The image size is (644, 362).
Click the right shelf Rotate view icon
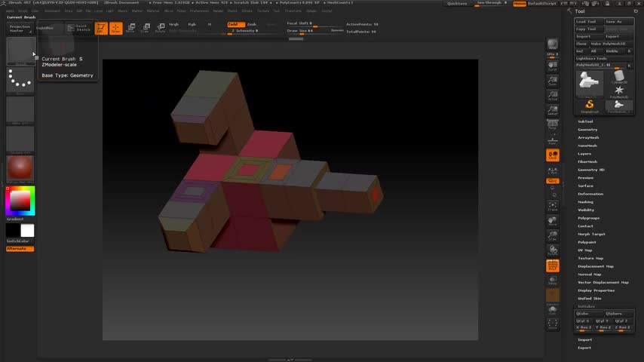pyautogui.click(x=553, y=250)
